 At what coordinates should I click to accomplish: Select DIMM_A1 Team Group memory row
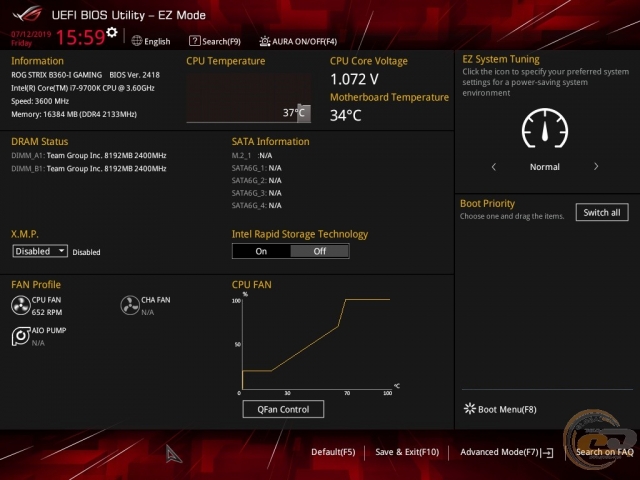(x=89, y=156)
